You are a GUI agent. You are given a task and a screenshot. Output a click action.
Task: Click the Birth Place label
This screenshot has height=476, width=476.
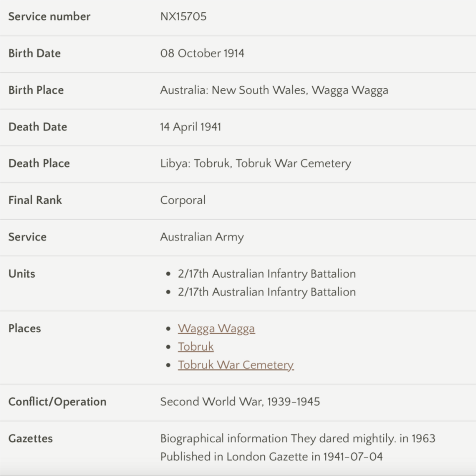(36, 90)
